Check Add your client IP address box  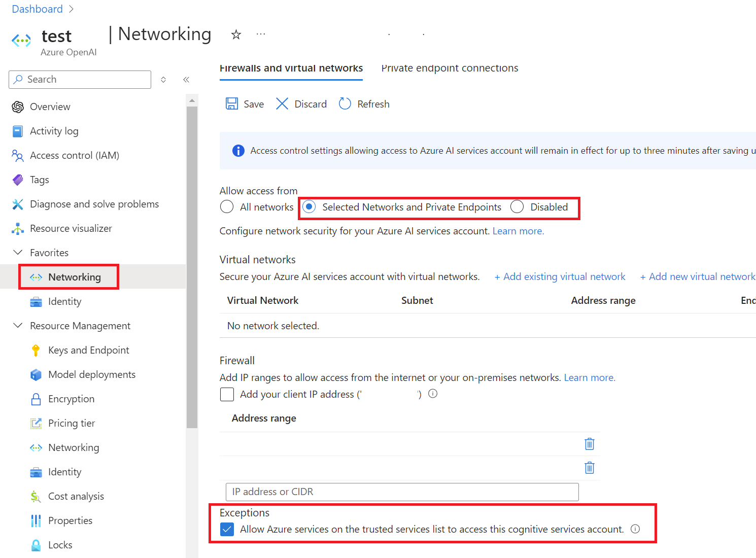click(x=227, y=394)
